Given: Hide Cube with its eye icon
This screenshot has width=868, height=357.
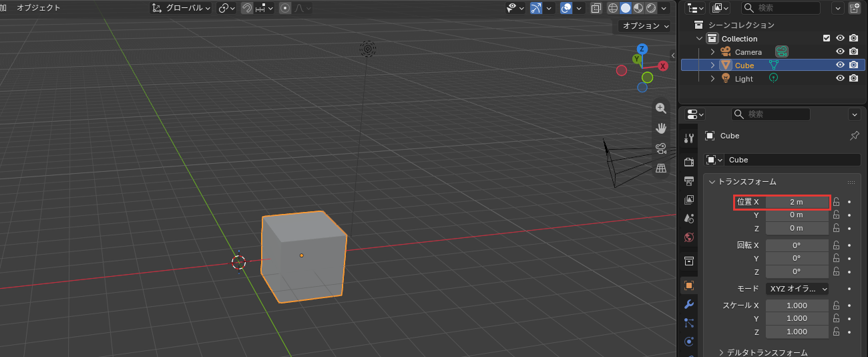Looking at the screenshot, I should click(x=840, y=66).
